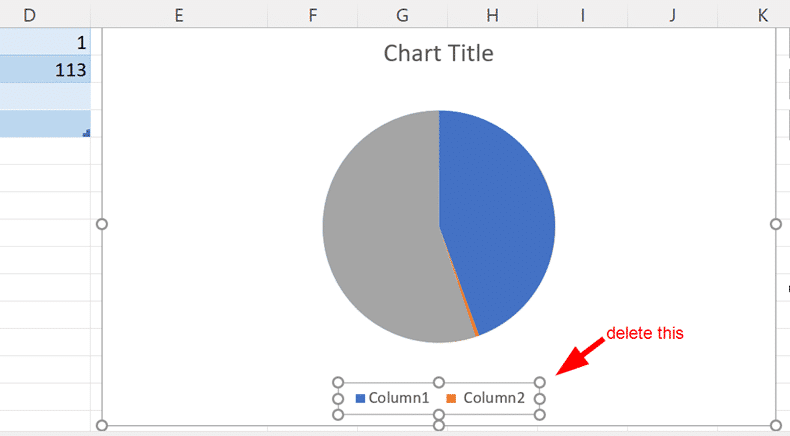
Task: Click the chart's left-middle resize handle
Action: coord(101,224)
